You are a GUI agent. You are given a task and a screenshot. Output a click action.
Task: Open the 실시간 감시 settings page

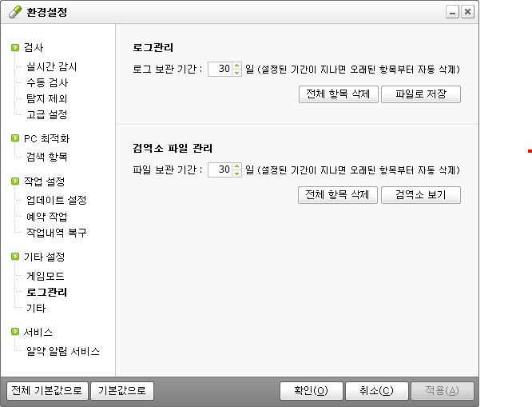click(52, 66)
